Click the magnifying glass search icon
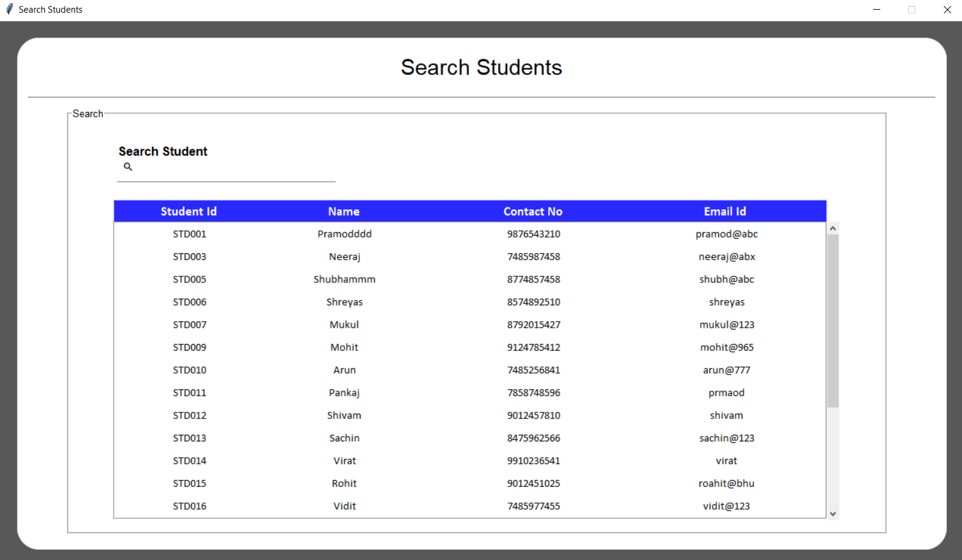The image size is (962, 560). click(x=128, y=167)
